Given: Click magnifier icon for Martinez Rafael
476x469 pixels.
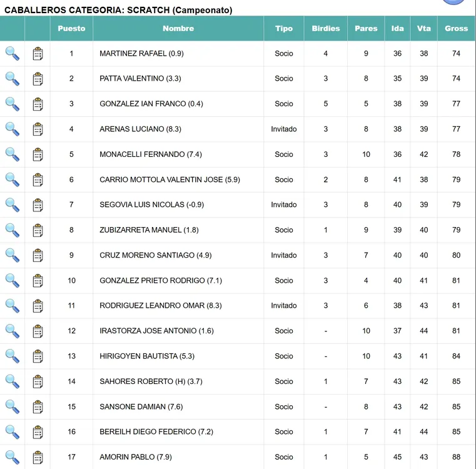Looking at the screenshot, I should (x=13, y=54).
